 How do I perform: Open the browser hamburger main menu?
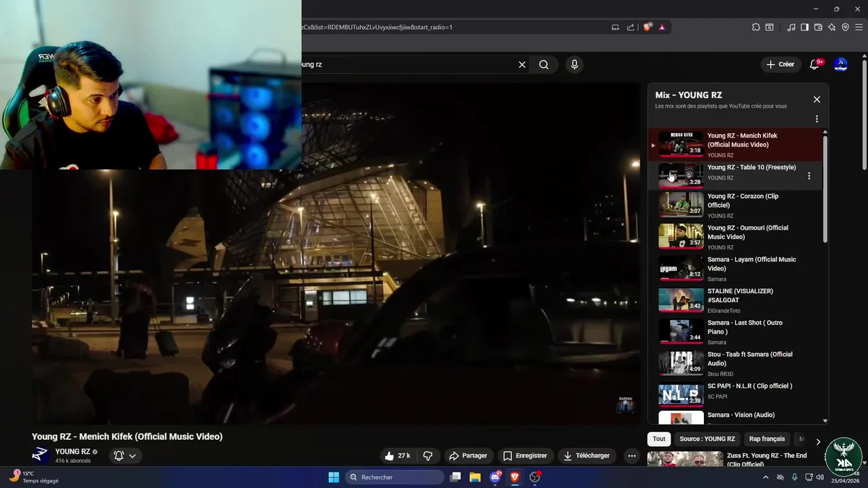tap(859, 27)
